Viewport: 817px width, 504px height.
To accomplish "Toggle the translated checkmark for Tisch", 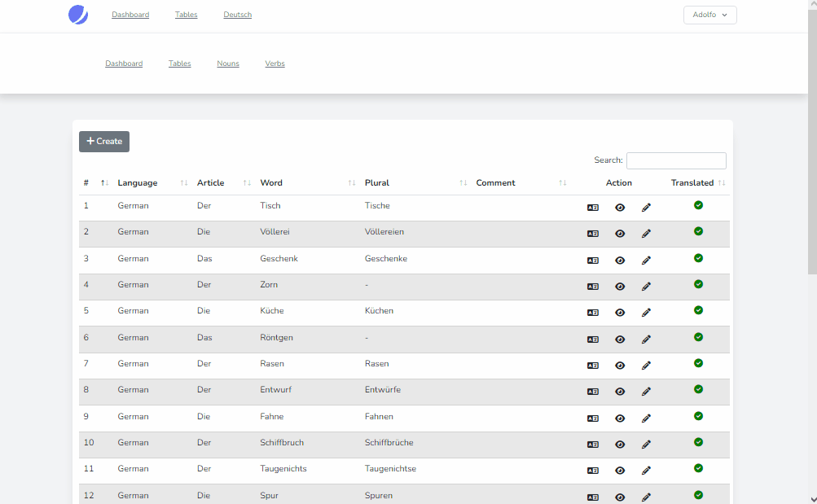I will tap(698, 205).
